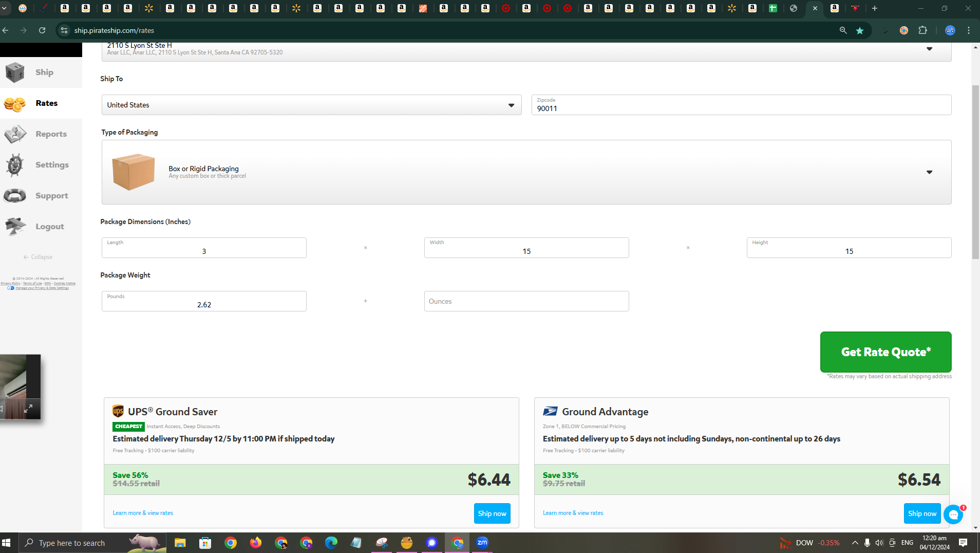The height and width of the screenshot is (553, 980).
Task: Open the Cookies Notice link
Action: 65,283
